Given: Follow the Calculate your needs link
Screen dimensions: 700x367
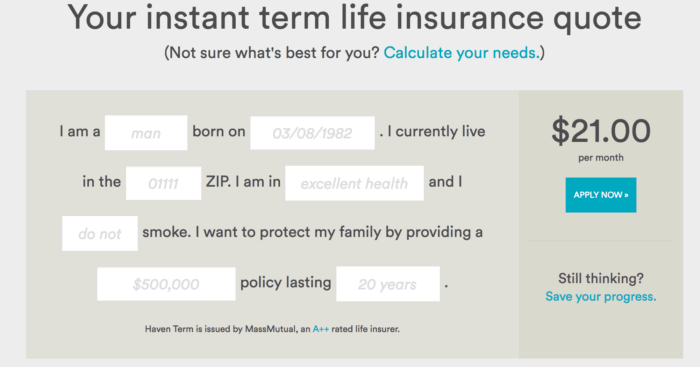Looking at the screenshot, I should pyautogui.click(x=462, y=53).
